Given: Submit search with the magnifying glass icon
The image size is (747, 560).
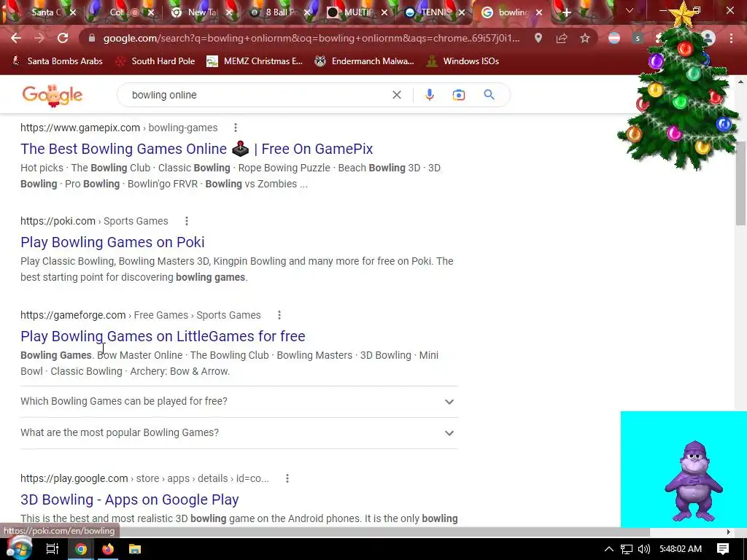Looking at the screenshot, I should point(489,95).
